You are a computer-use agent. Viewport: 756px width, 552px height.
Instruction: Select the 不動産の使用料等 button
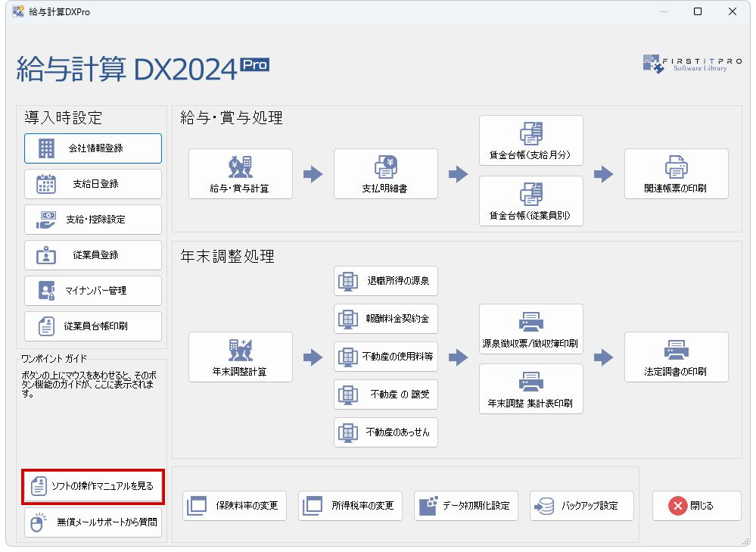[x=386, y=357]
